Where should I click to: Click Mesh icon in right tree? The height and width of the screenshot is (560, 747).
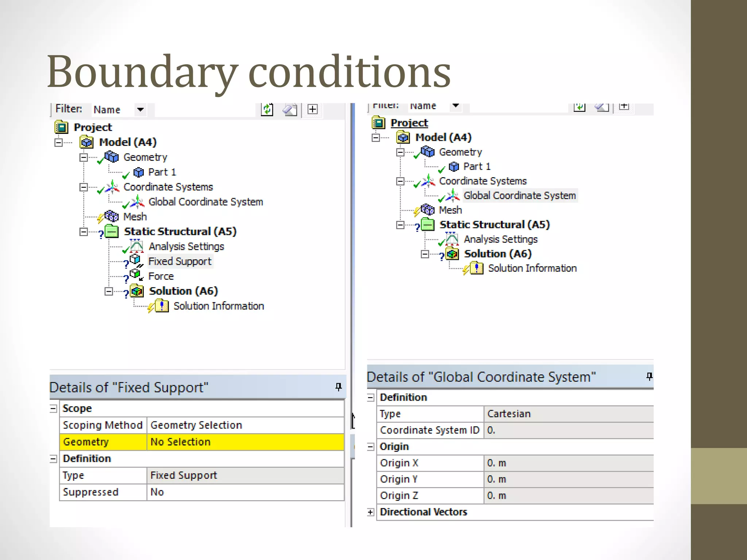(x=427, y=210)
